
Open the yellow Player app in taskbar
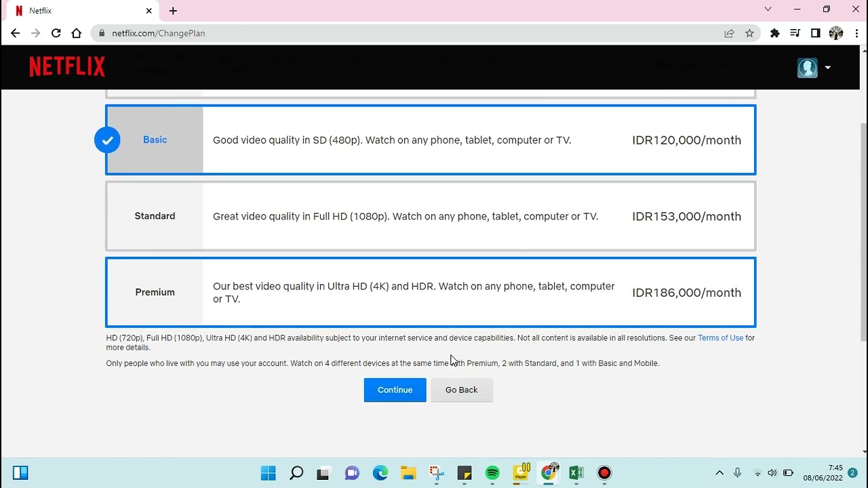coord(521,472)
